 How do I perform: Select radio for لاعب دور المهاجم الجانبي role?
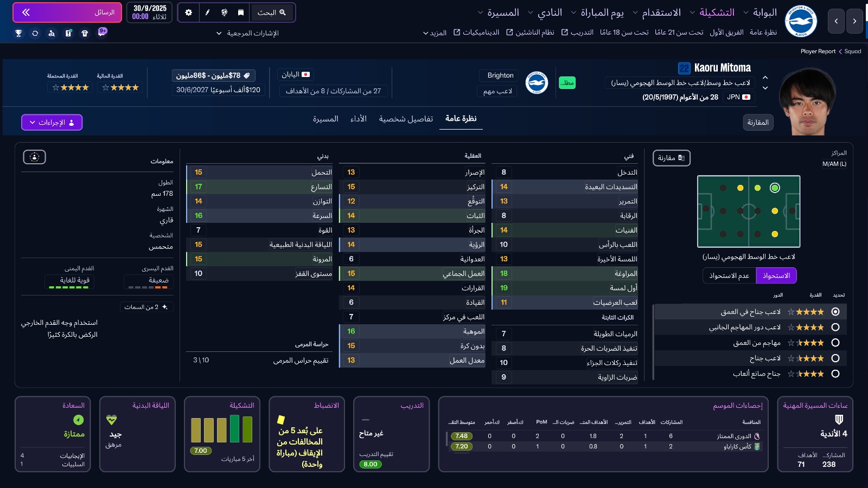[835, 328]
